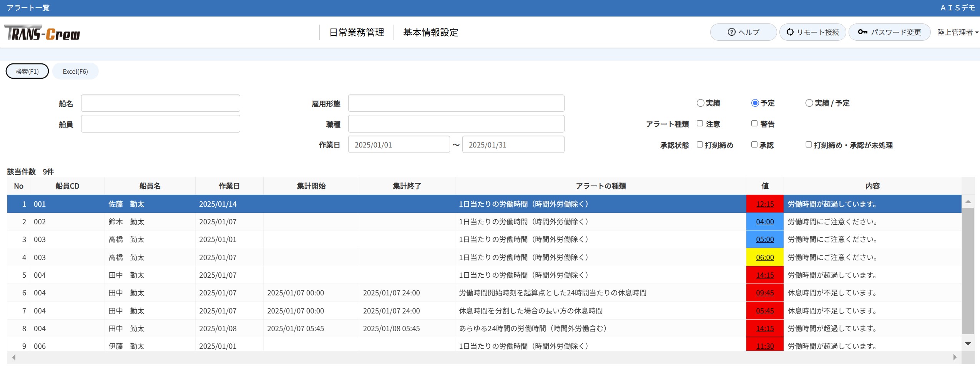Open the 14:15 value in row 8
The image size is (980, 368).
765,328
